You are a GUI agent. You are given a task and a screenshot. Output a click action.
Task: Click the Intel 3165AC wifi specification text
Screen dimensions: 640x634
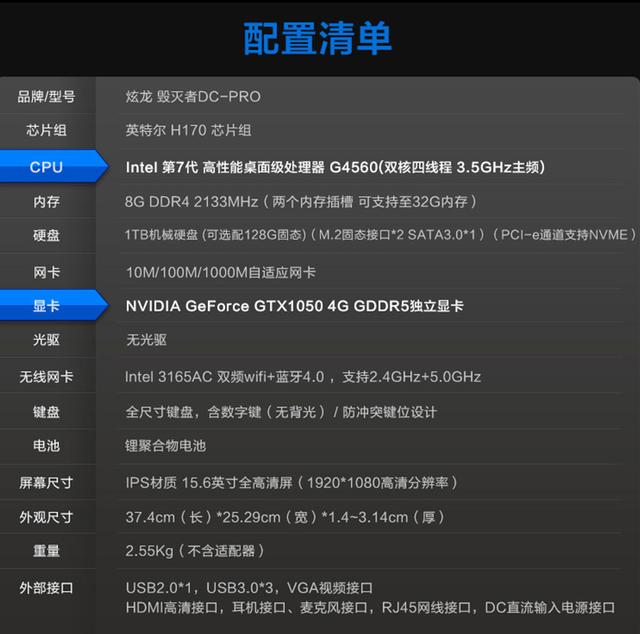pyautogui.click(x=303, y=377)
